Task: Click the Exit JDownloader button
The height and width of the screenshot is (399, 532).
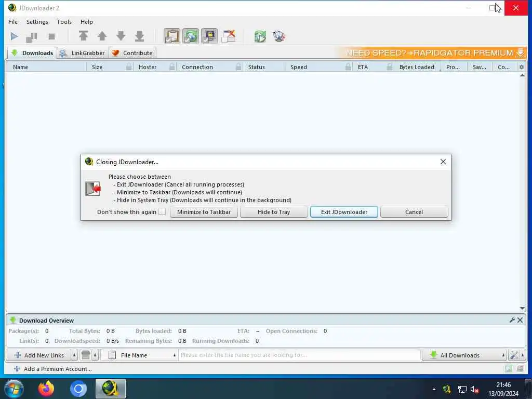Action: coord(344,212)
